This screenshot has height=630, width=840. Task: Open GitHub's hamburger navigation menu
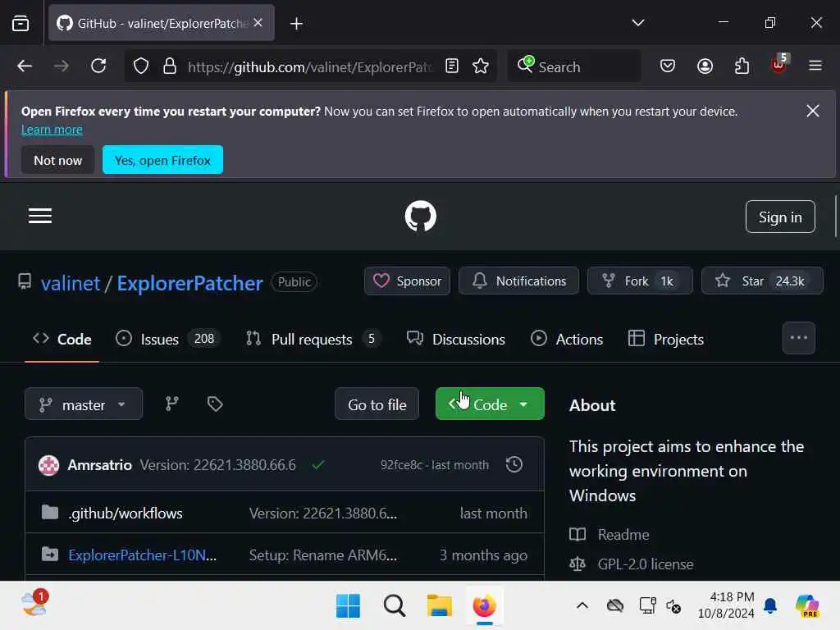(x=40, y=216)
